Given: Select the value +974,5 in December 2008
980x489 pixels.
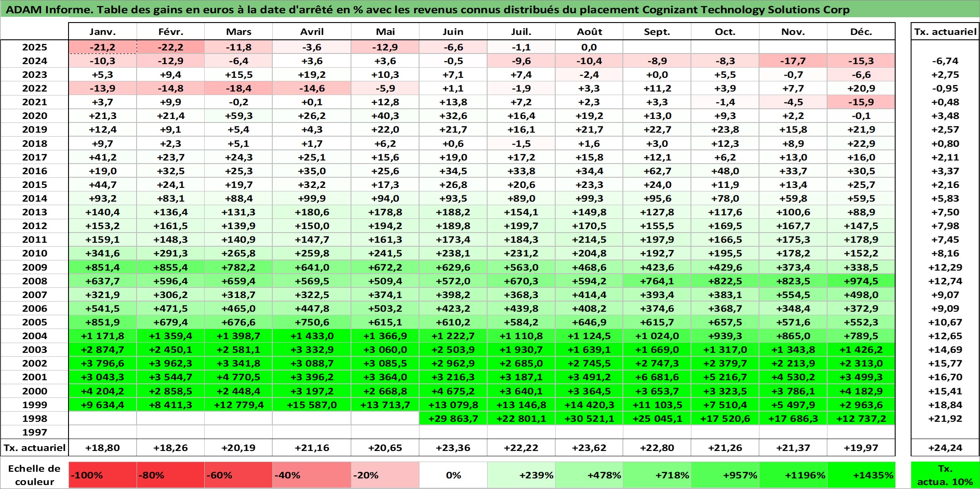Looking at the screenshot, I should click(861, 281).
